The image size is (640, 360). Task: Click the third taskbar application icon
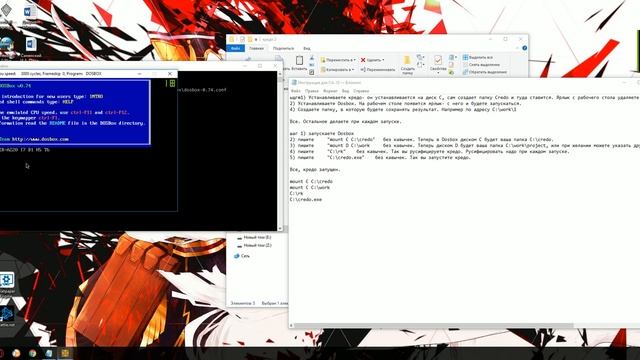49,353
